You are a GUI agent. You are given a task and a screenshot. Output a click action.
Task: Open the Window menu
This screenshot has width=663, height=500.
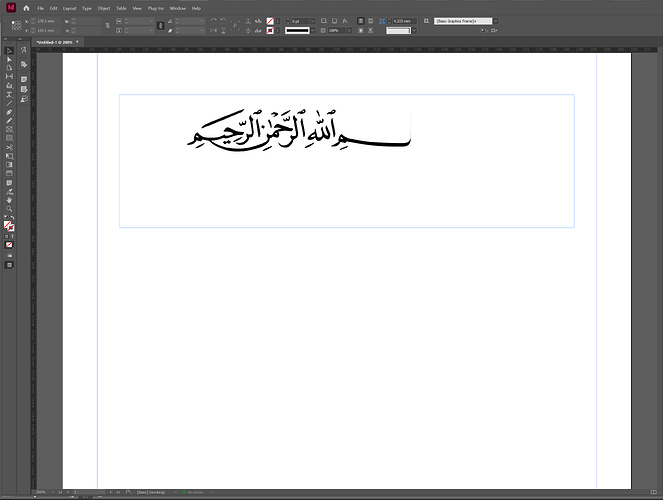(x=178, y=8)
